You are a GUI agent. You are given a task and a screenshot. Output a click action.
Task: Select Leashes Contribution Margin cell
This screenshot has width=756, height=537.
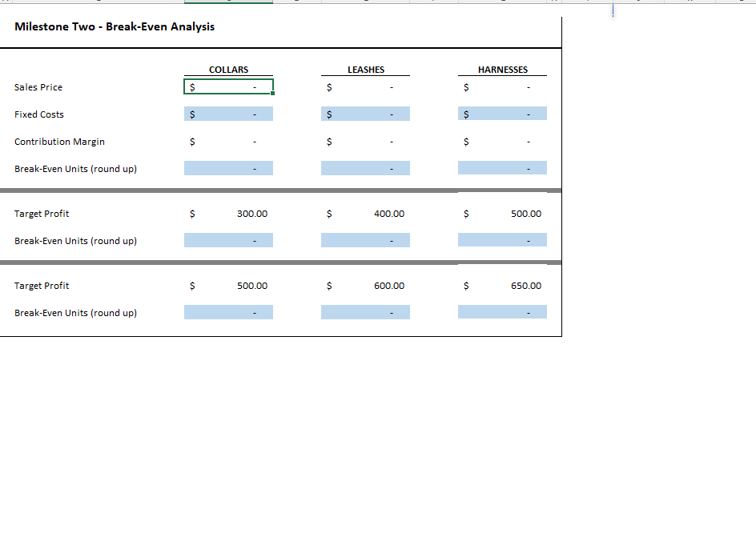pos(365,142)
